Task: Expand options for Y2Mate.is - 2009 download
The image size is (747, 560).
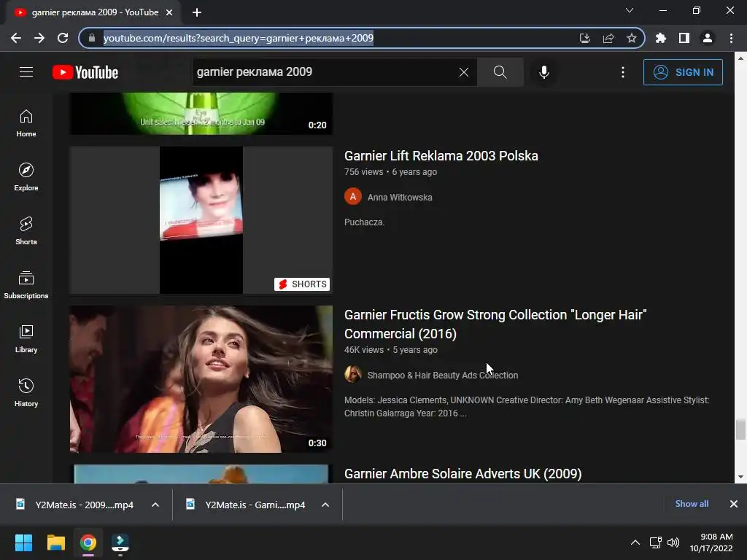Action: pyautogui.click(x=155, y=505)
